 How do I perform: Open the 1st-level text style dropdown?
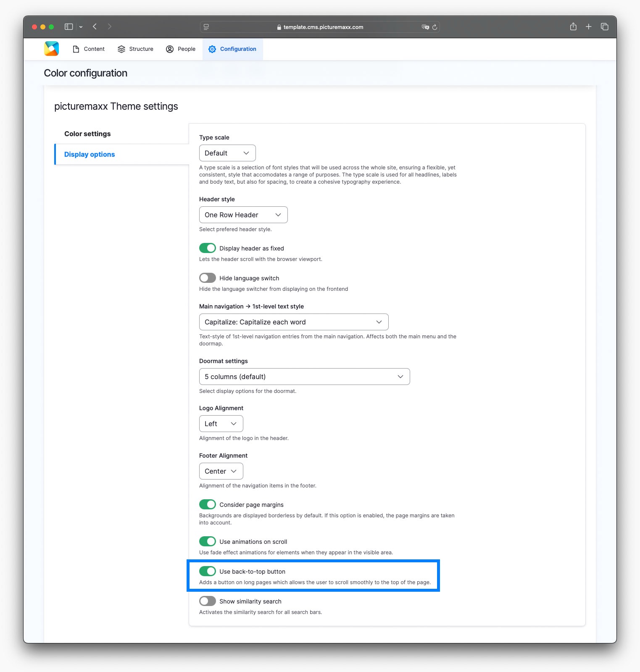(x=294, y=322)
